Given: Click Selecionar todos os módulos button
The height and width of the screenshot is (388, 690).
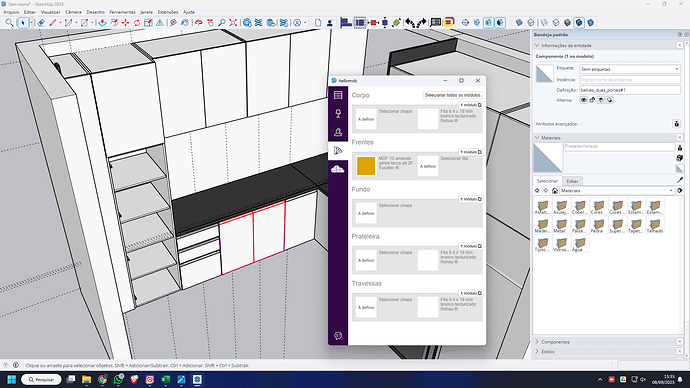Looking at the screenshot, I should [x=453, y=95].
